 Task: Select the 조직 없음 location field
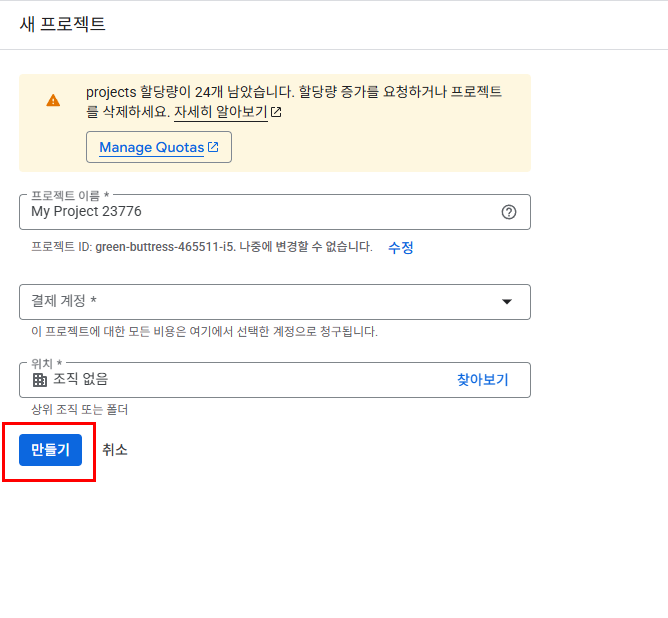pyautogui.click(x=275, y=380)
